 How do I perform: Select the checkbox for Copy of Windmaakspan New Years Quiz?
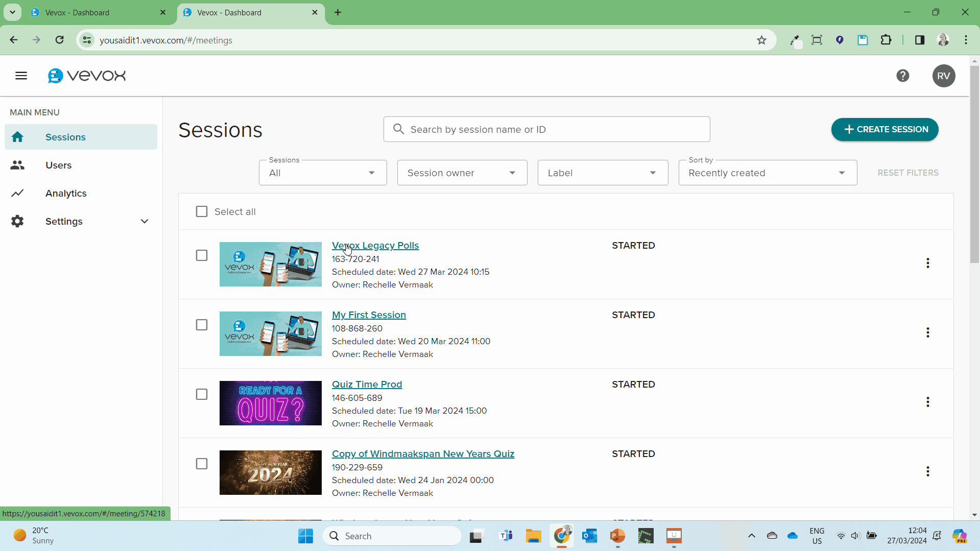coord(201,463)
